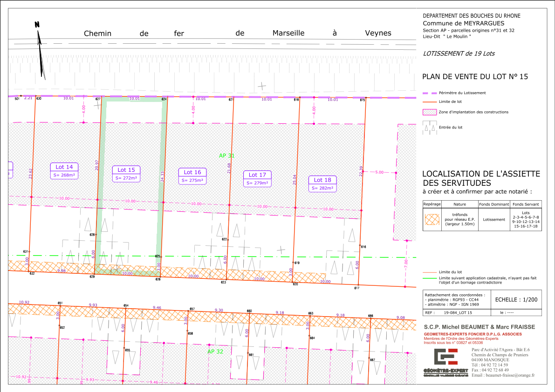This screenshot has width=555, height=392.
Task: Click the purple dashed périmètre legend line
Action: [x=430, y=93]
